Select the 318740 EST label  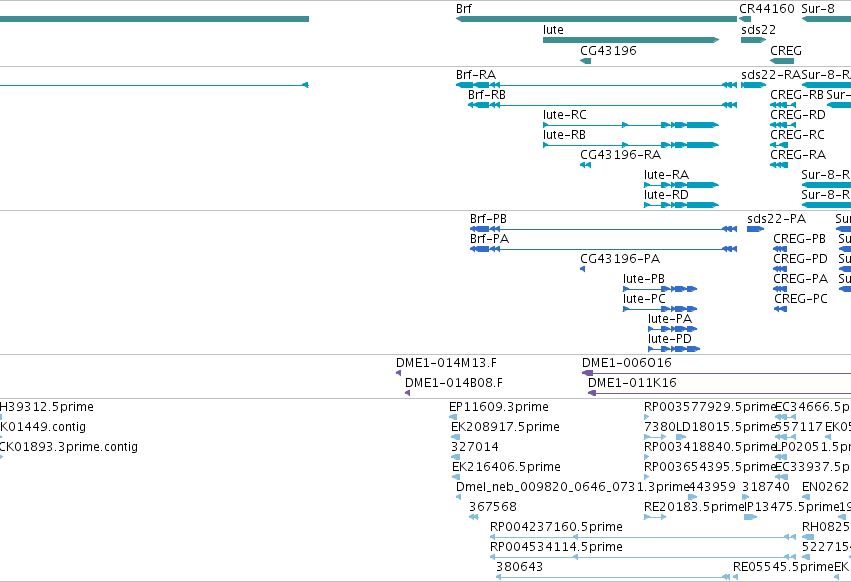pos(765,487)
